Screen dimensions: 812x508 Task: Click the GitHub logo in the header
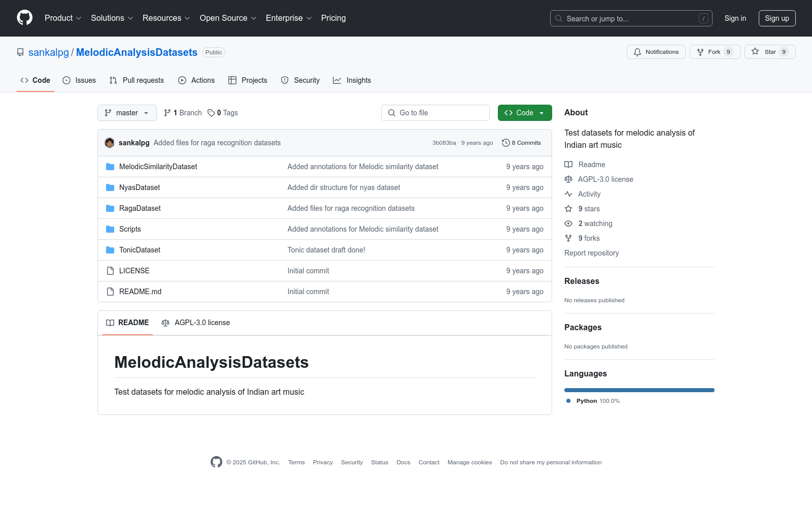pyautogui.click(x=24, y=18)
